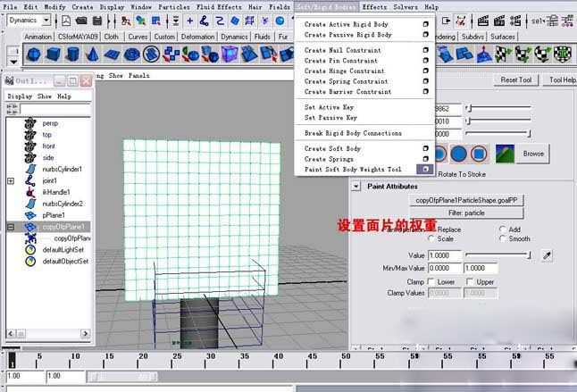Image resolution: width=577 pixels, height=392 pixels.
Task: Select the Replace paint operation radio
Action: coord(432,229)
